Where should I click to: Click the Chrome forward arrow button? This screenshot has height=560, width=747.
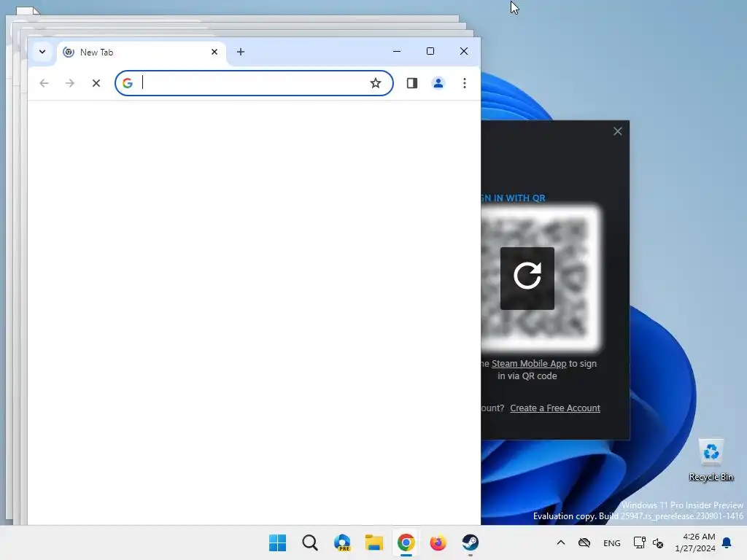click(70, 83)
